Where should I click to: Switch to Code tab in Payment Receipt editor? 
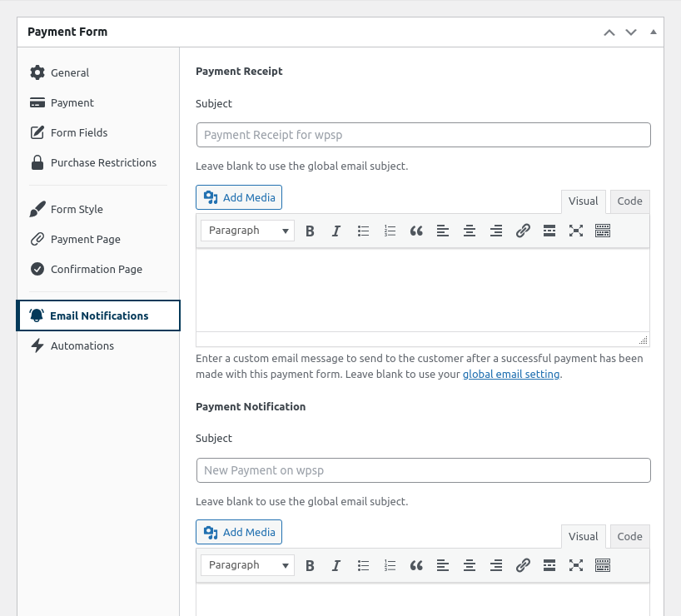pyautogui.click(x=629, y=201)
